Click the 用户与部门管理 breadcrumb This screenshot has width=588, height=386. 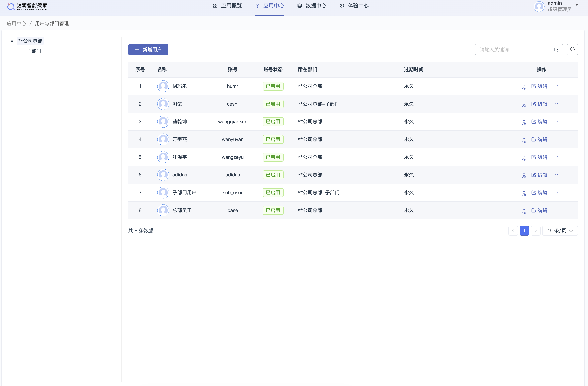(x=52, y=24)
